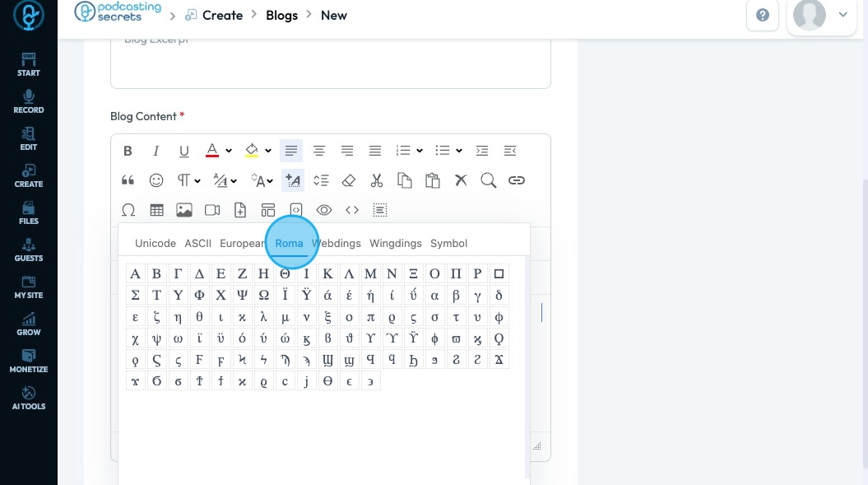Insert the Greek small ψ character
Image resolution: width=868 pixels, height=485 pixels.
point(156,338)
